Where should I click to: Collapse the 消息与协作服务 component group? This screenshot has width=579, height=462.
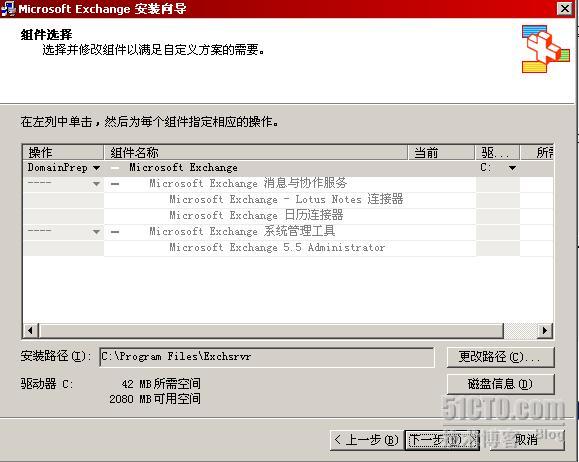coord(115,184)
